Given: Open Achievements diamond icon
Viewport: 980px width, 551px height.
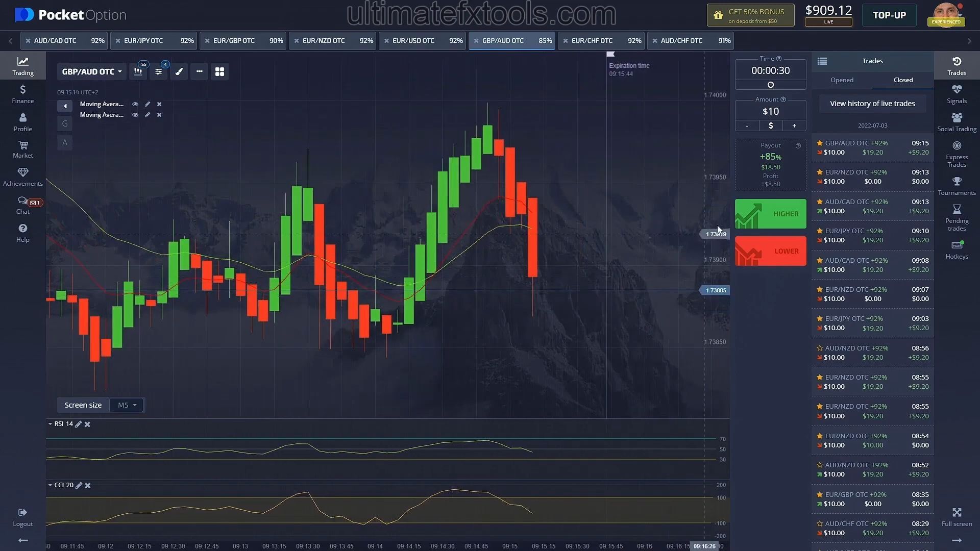Looking at the screenshot, I should tap(22, 178).
